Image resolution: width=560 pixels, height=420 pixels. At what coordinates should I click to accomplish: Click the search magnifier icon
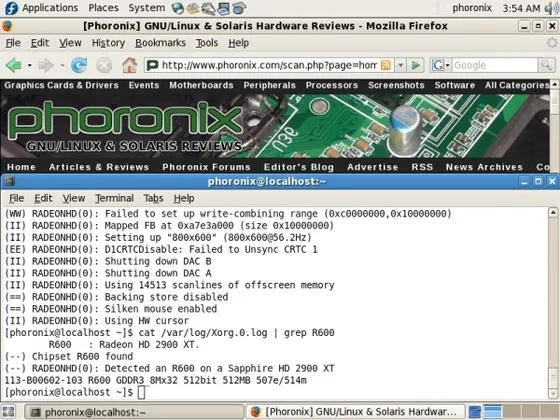click(546, 65)
